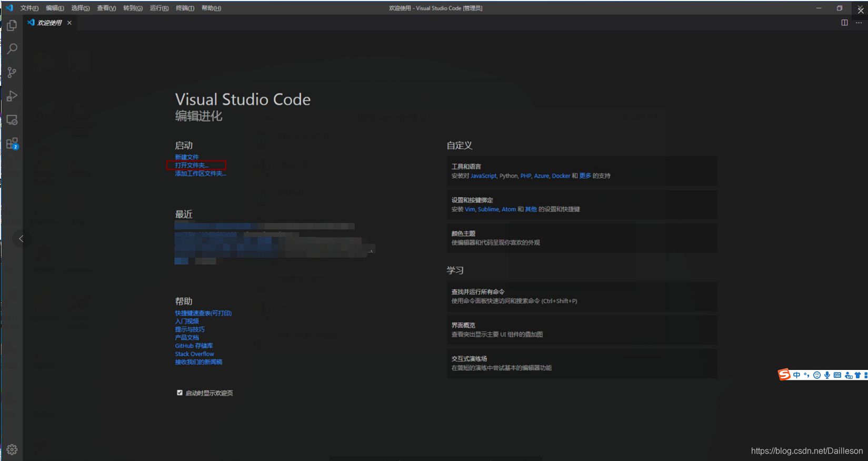Click 添加工作区文件夹... link
The height and width of the screenshot is (461, 868).
coord(201,173)
